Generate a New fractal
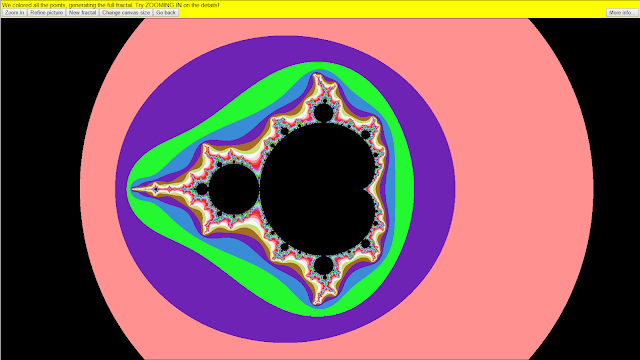The image size is (640, 360). [x=82, y=13]
